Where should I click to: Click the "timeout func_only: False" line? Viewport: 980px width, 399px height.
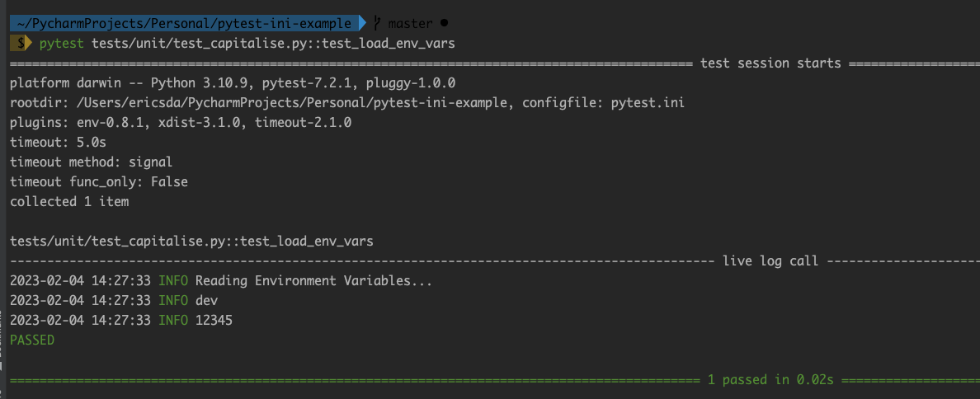click(98, 182)
